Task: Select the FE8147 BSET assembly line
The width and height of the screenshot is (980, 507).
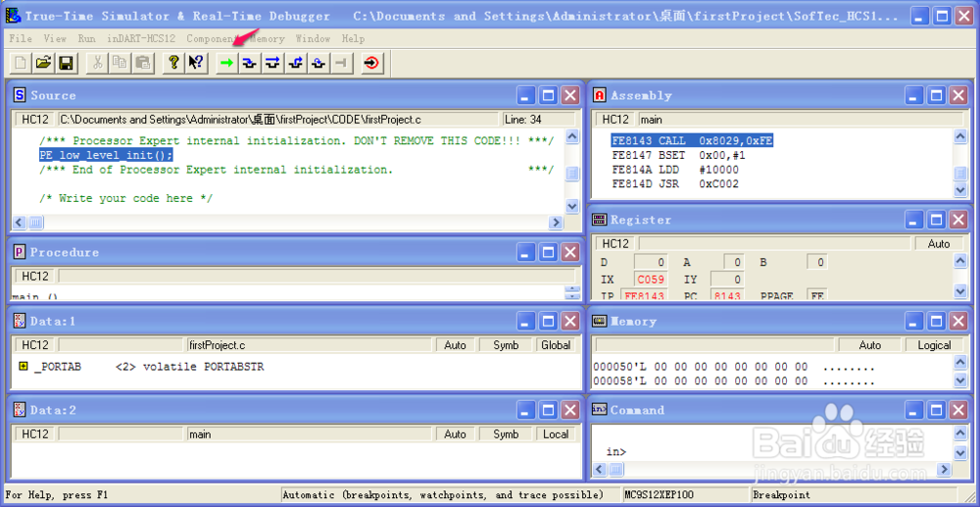Action: tap(678, 156)
